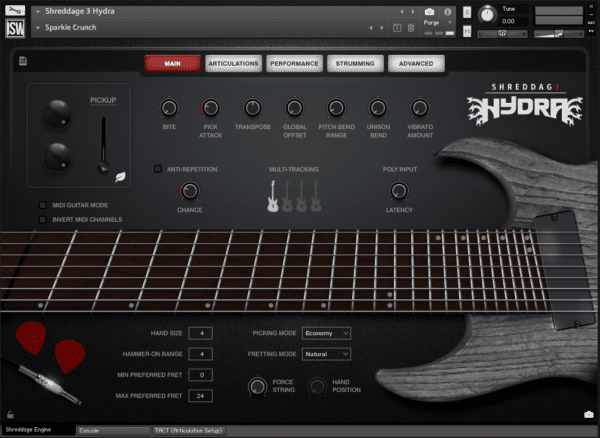Screen dimensions: 600x438
Task: Take snapshot with header camera icon
Action: tap(429, 12)
